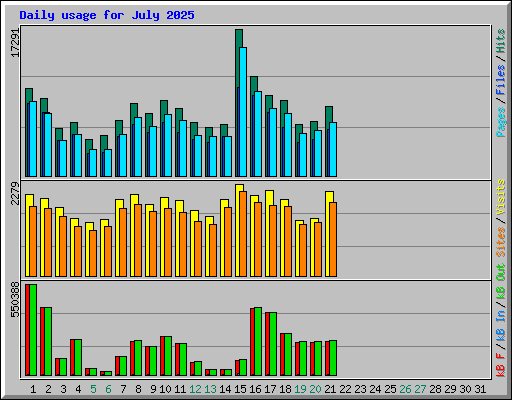512x400 pixels.
Task: Click the green weekend day label 13
Action: click(x=210, y=389)
